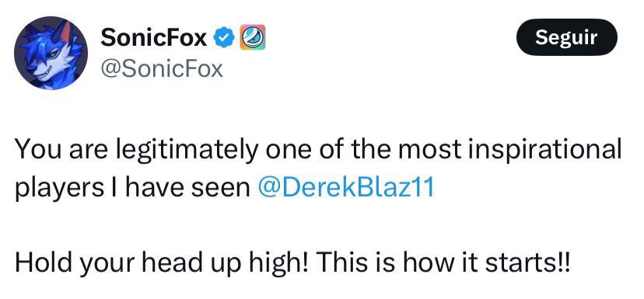
Task: Click the word 'Seguir' inside the black pill
Action: pyautogui.click(x=567, y=38)
